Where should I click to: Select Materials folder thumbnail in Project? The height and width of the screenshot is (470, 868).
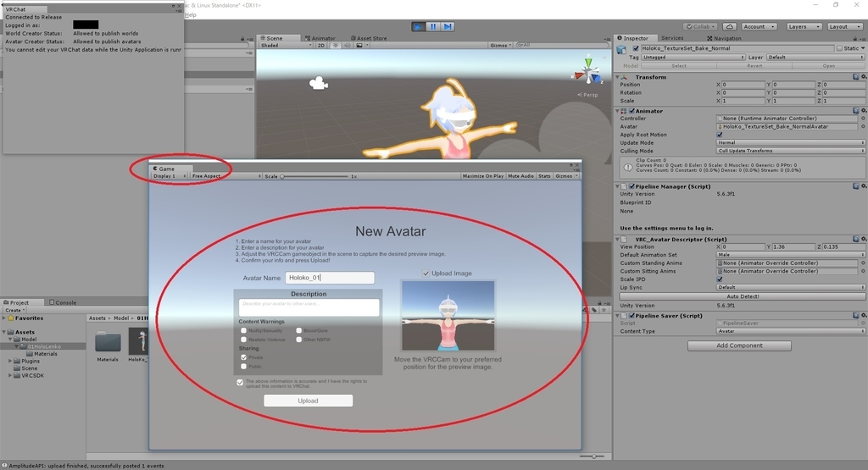108,343
